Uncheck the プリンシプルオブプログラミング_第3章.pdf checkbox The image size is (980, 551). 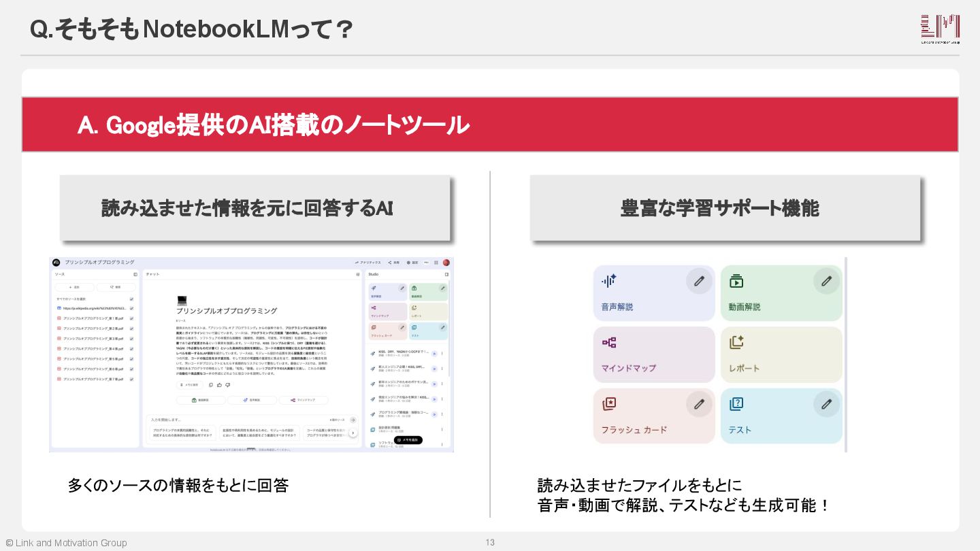(131, 339)
